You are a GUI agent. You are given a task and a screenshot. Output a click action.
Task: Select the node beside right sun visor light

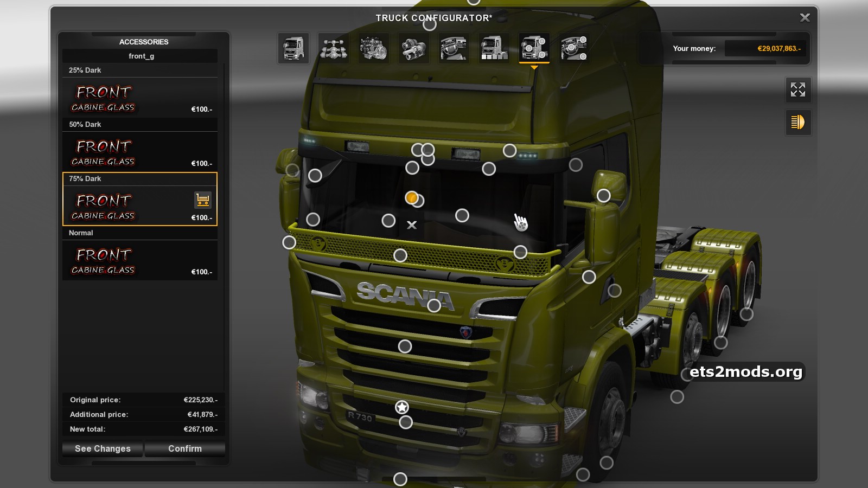point(509,150)
